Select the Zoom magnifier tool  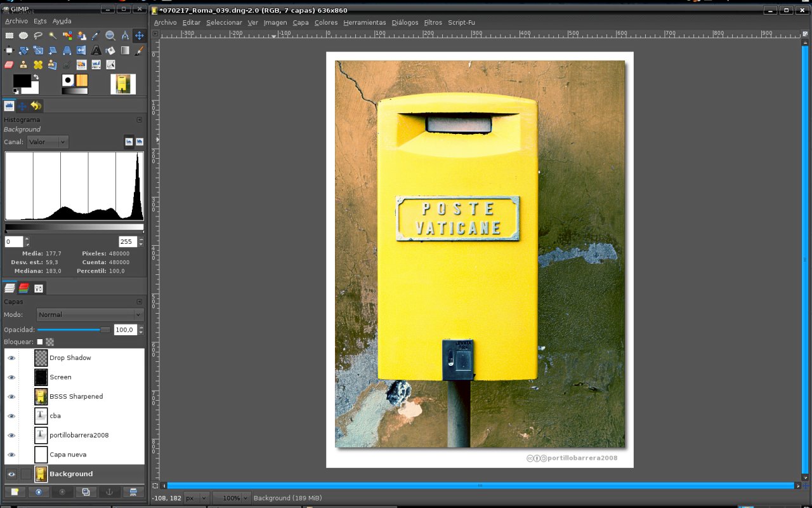(x=110, y=36)
